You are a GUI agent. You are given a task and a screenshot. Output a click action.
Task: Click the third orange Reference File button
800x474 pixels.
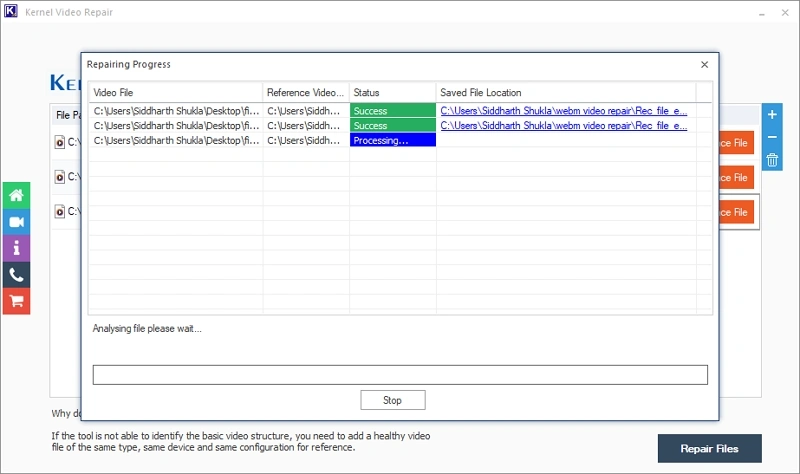point(737,212)
